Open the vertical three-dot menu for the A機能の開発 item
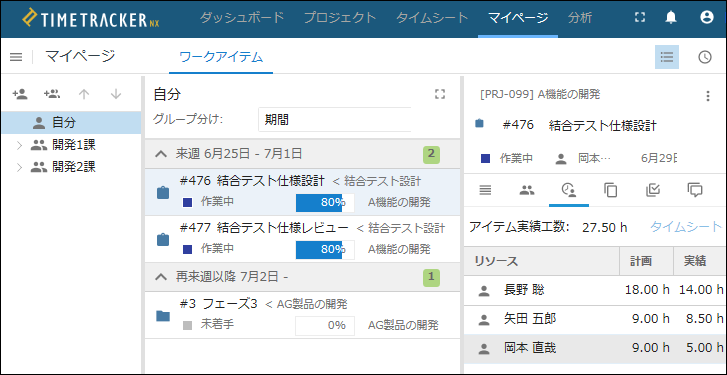The height and width of the screenshot is (375, 727). tap(708, 96)
